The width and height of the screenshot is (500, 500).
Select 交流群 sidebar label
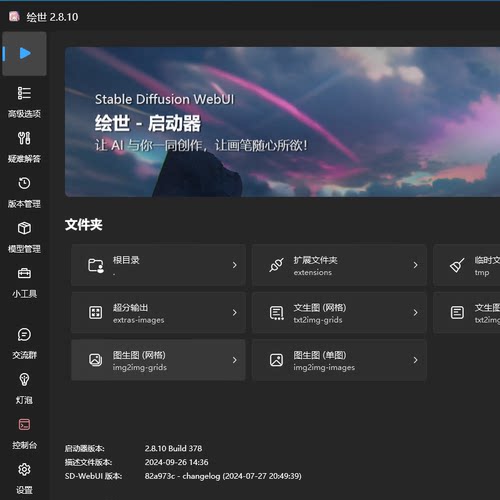24,355
